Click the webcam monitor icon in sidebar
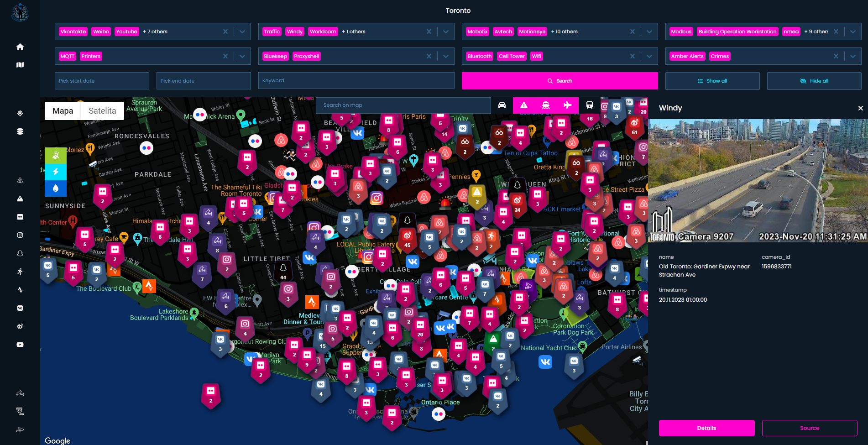 coord(20,411)
